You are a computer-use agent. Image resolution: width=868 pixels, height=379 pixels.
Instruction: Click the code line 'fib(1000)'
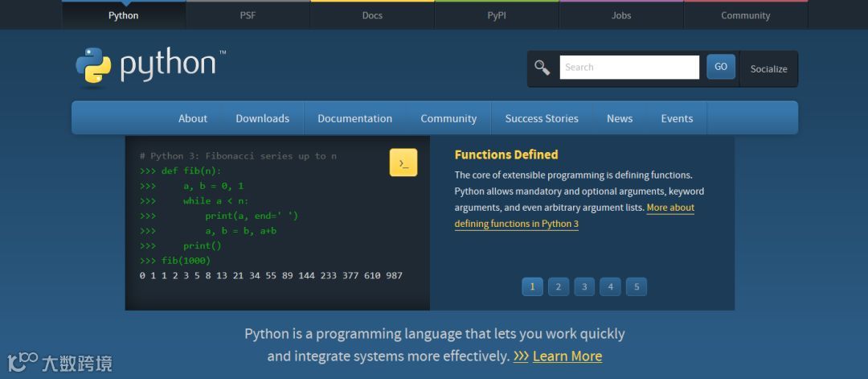[175, 261]
